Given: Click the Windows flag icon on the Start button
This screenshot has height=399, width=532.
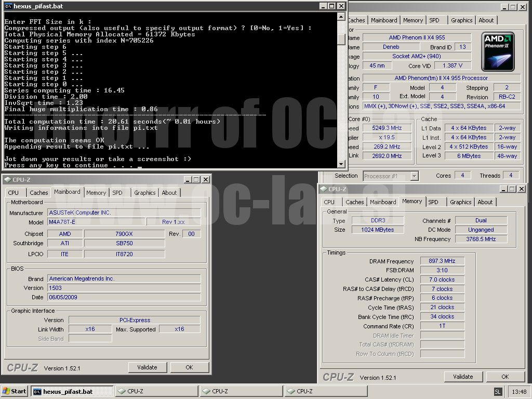Looking at the screenshot, I should [6, 391].
